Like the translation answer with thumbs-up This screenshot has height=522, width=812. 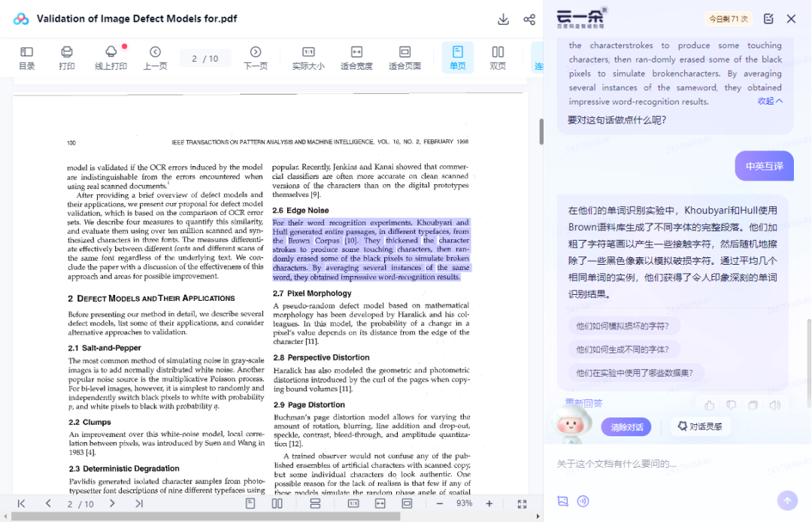point(710,405)
